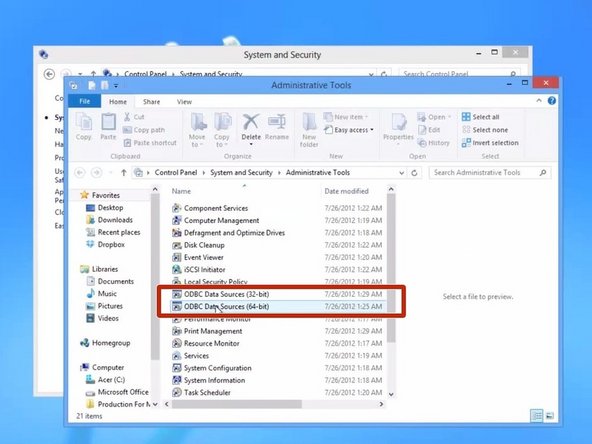Click the Rename icon in Organize group
The height and width of the screenshot is (444, 592).
(276, 122)
